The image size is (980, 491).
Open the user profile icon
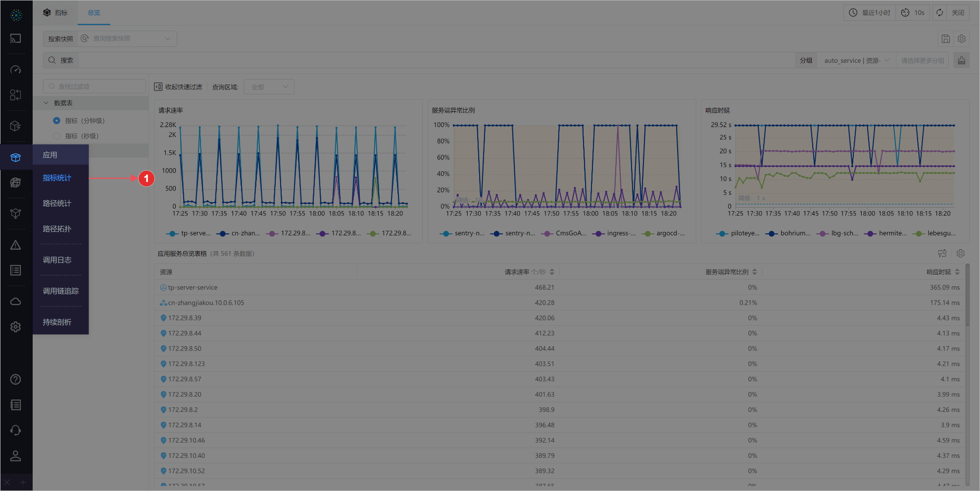pyautogui.click(x=15, y=456)
